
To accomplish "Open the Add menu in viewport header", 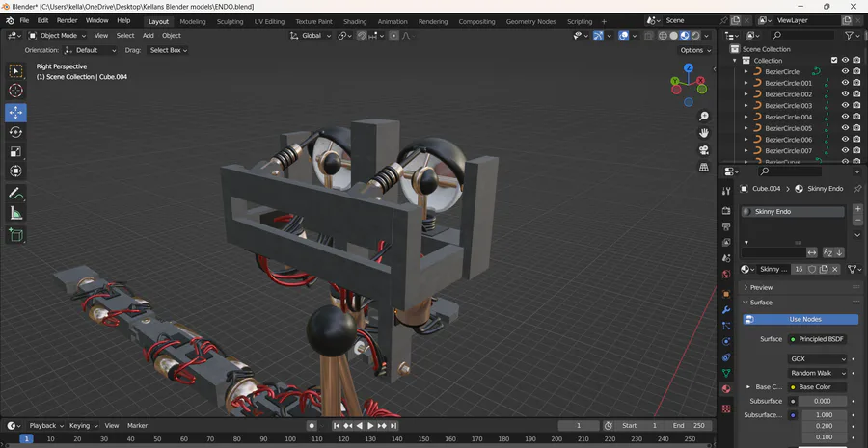I will pyautogui.click(x=149, y=36).
